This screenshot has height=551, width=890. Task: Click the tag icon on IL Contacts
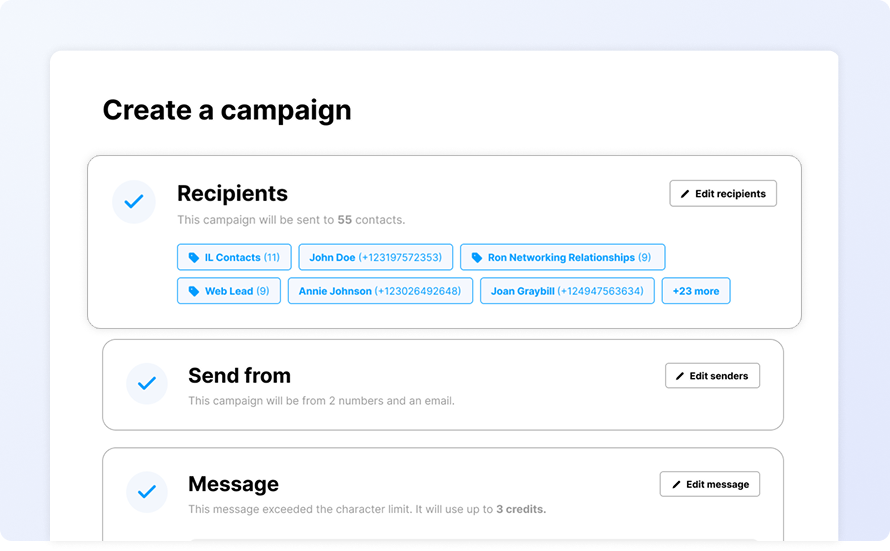coord(194,258)
